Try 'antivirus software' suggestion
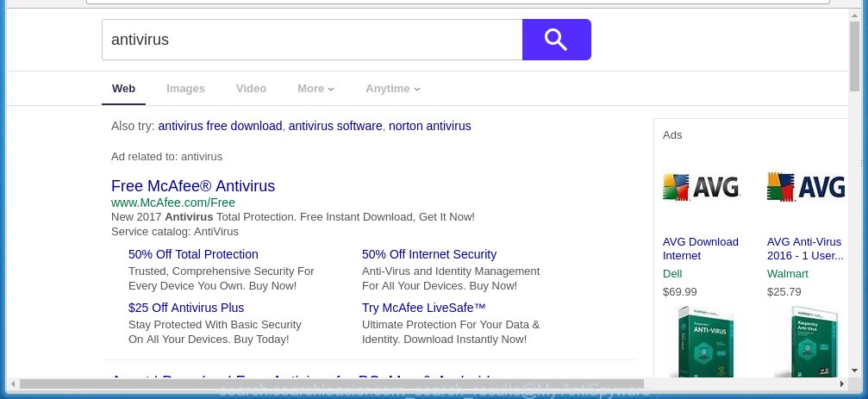868x399 pixels. [x=335, y=126]
